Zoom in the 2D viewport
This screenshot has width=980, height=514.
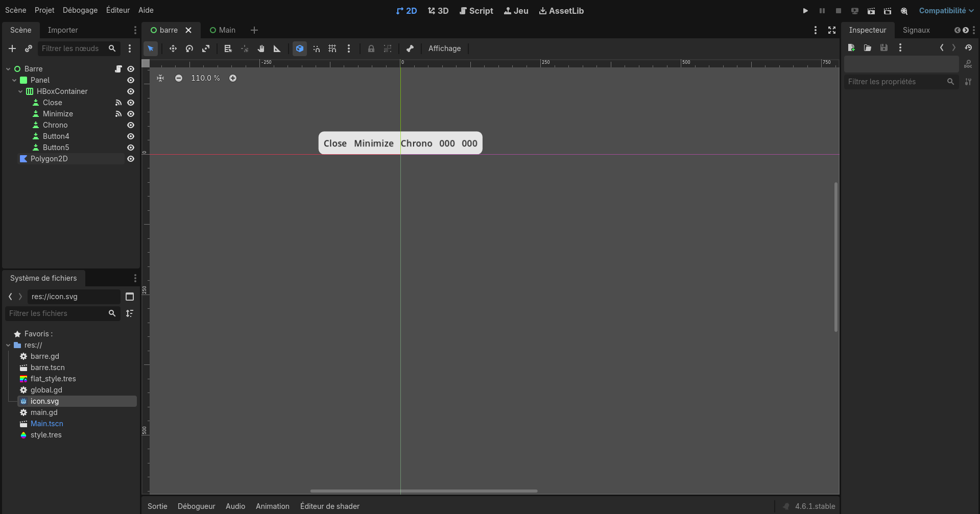233,78
